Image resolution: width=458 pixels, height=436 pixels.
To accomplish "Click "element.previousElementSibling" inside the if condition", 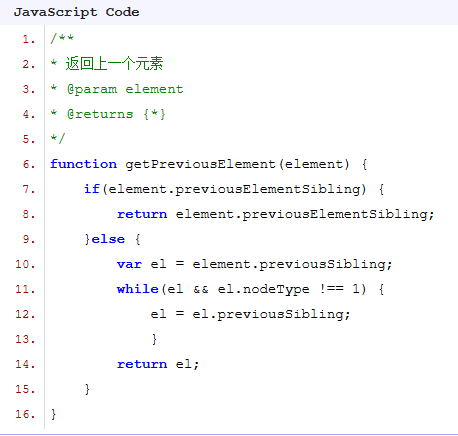I will pyautogui.click(x=235, y=189).
